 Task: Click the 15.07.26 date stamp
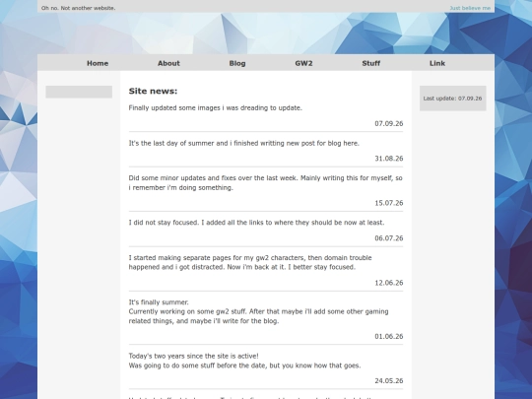coord(389,203)
